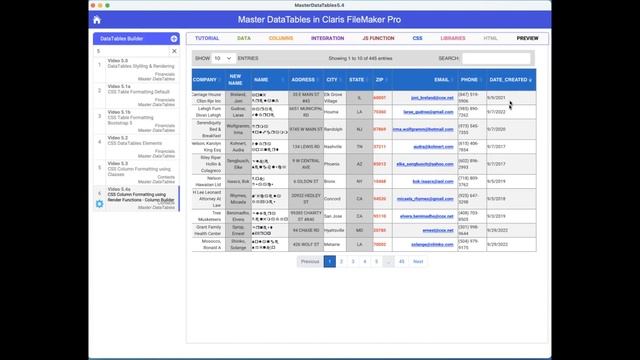This screenshot has height=360, width=640.
Task: Open the cox.net email link in Hyattsville row
Action: [438, 231]
